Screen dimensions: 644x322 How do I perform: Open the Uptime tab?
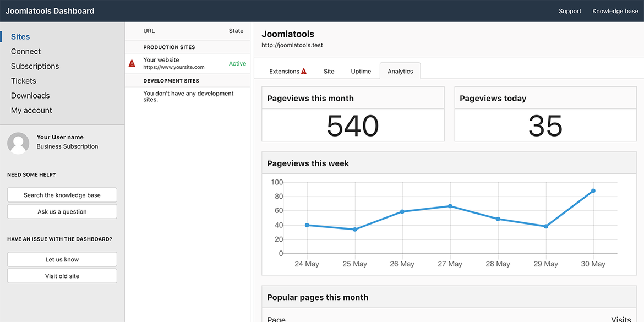coord(361,71)
